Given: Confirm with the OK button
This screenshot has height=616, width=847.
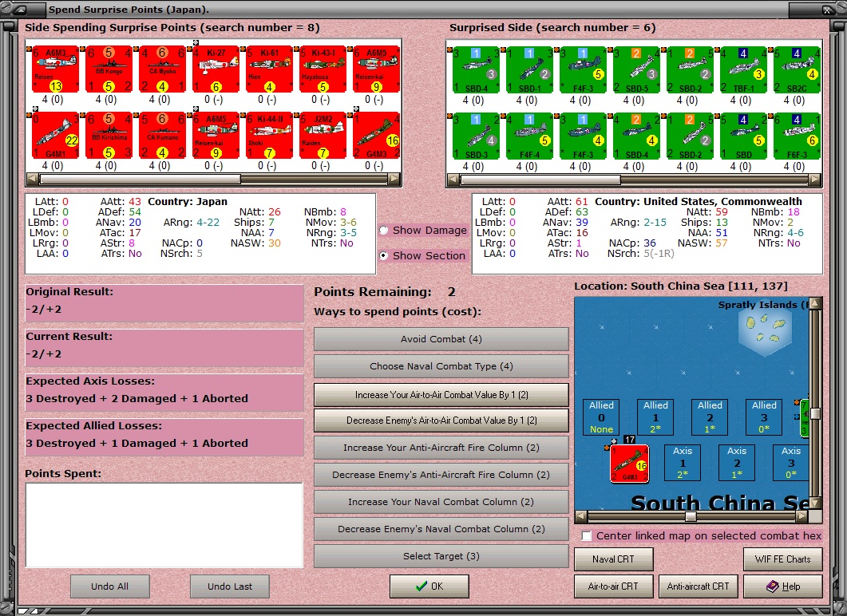Looking at the screenshot, I should [x=429, y=586].
